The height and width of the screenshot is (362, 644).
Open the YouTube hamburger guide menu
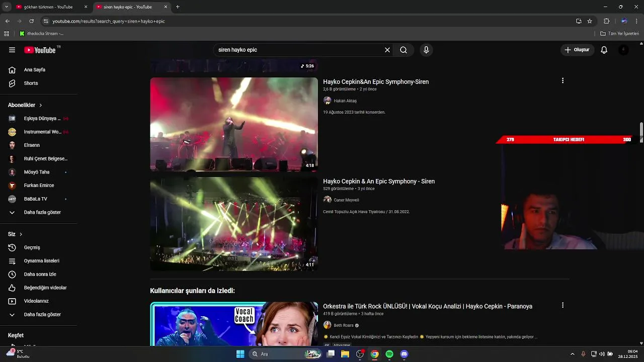coord(12,50)
